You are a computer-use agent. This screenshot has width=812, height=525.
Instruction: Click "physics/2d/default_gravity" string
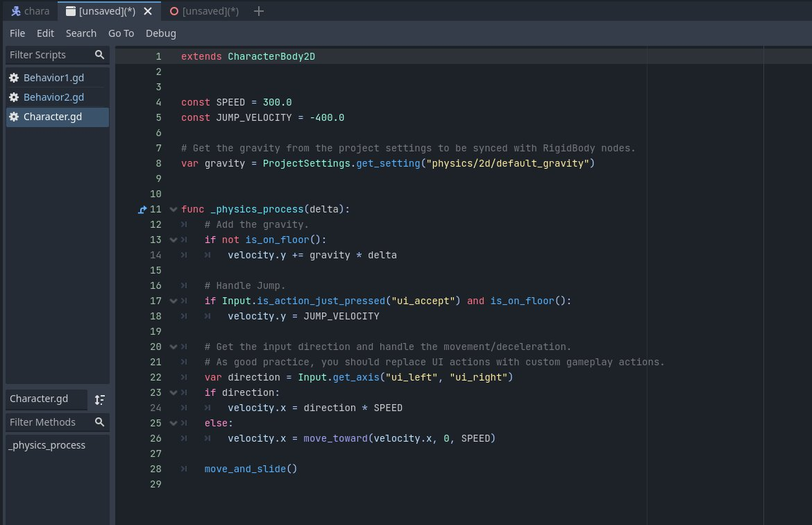pyautogui.click(x=507, y=164)
